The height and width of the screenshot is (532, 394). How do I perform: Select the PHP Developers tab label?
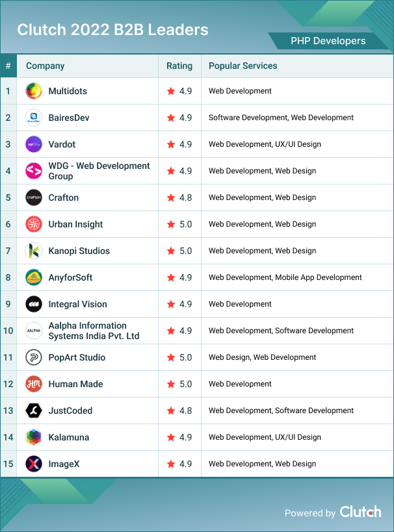coord(327,41)
